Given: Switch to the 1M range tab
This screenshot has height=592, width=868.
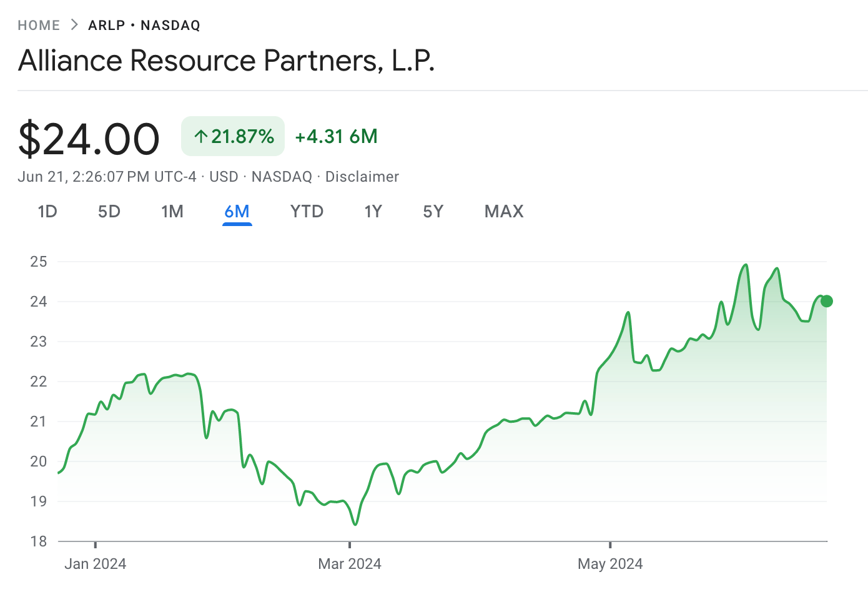Looking at the screenshot, I should (172, 212).
